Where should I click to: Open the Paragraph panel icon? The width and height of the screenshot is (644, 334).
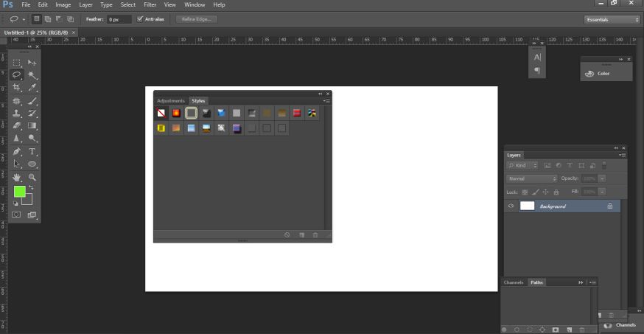[x=537, y=70]
